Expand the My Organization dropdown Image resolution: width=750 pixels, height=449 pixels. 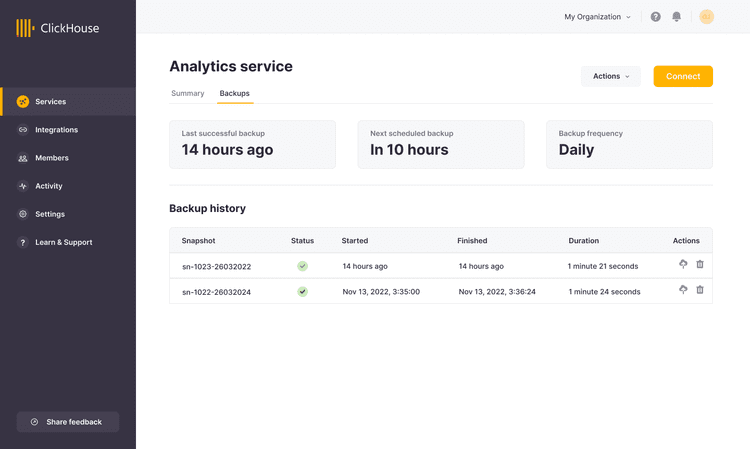click(x=597, y=17)
